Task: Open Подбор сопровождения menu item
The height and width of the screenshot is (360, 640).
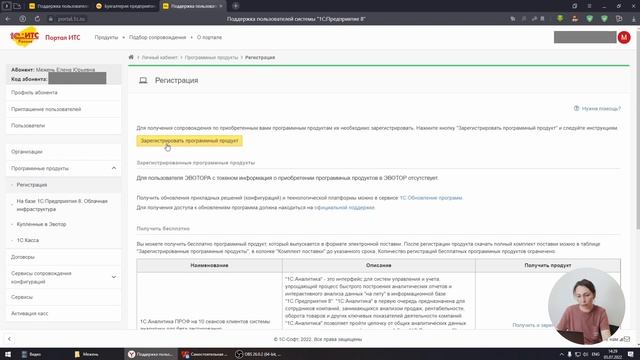Action: pos(158,37)
